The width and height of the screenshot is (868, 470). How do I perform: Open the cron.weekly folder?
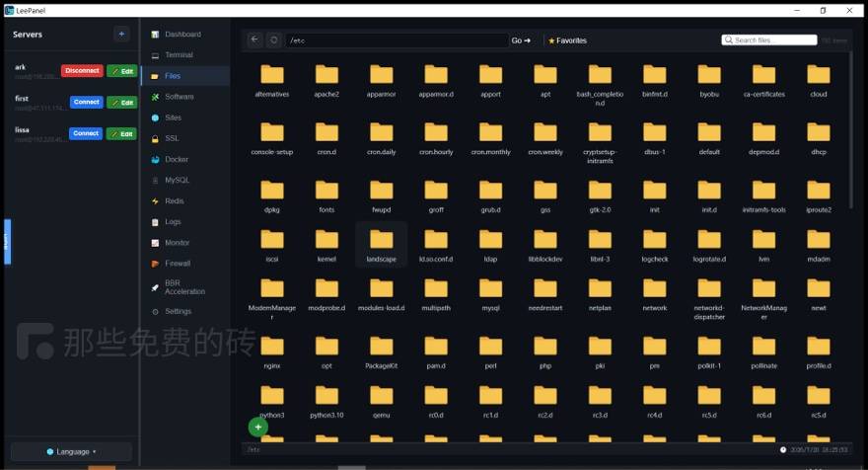pos(545,138)
